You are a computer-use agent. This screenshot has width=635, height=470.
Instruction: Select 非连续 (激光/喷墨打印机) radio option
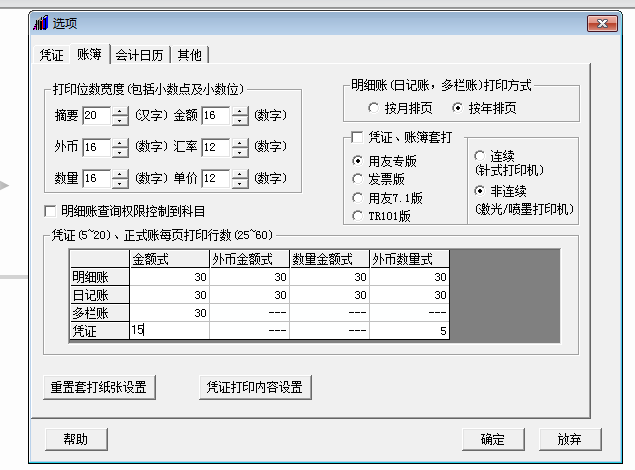click(x=479, y=191)
